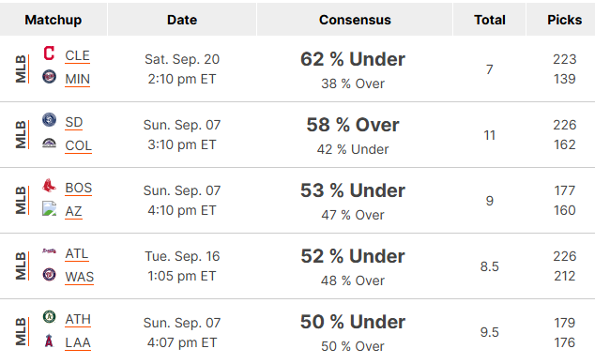Click the broken Arizona team image
Image resolution: width=595 pixels, height=364 pixels.
[x=49, y=208]
